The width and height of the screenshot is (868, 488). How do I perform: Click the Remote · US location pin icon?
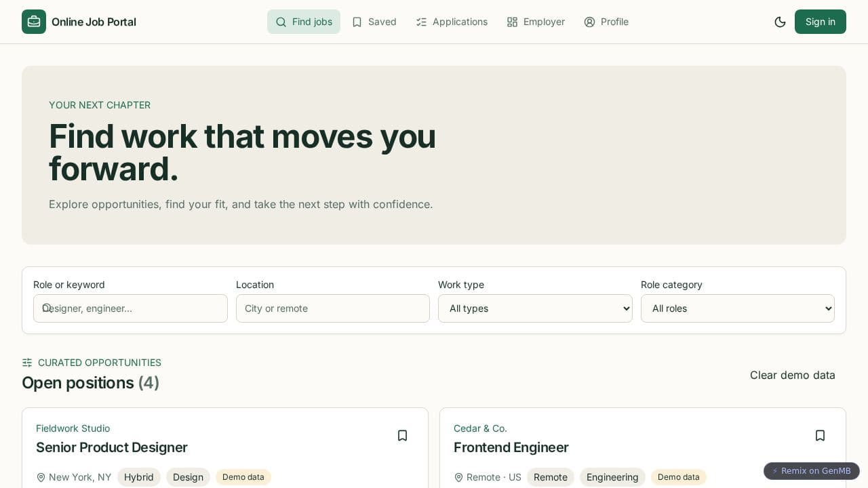click(458, 477)
